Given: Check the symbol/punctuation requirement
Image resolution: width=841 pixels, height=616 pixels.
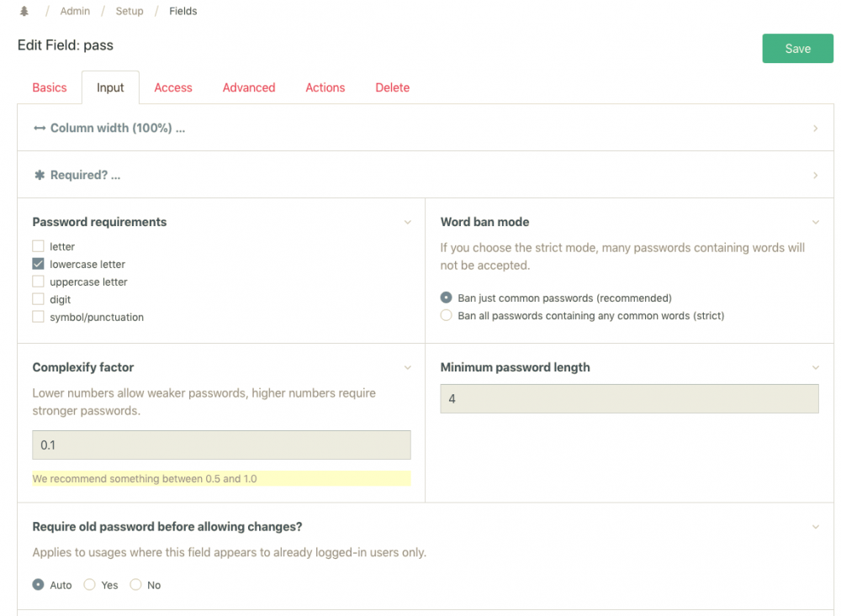Looking at the screenshot, I should tap(38, 317).
